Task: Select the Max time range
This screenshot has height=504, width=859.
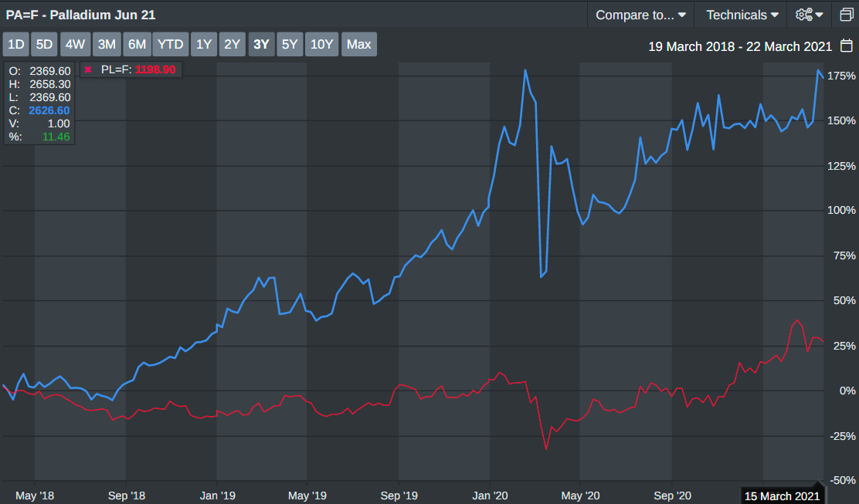Action: (x=359, y=44)
